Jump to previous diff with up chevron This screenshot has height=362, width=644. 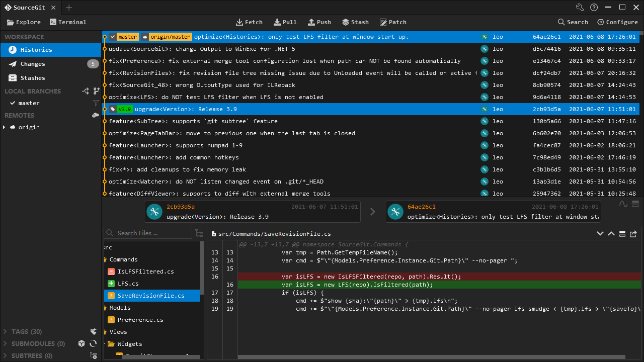611,234
